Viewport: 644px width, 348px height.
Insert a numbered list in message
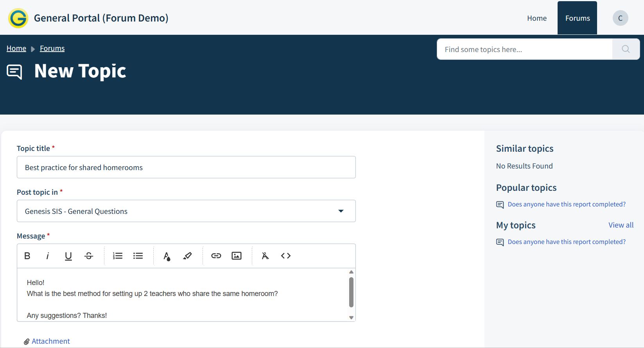[118, 256]
